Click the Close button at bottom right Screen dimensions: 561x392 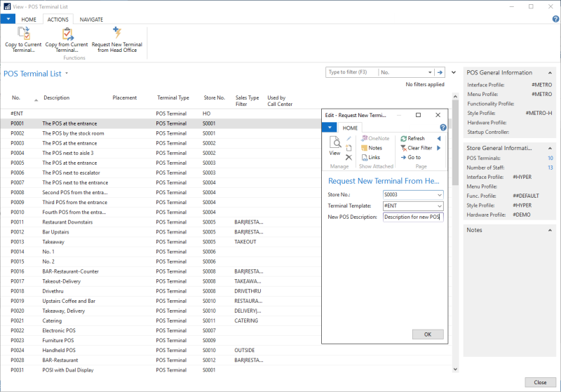pyautogui.click(x=539, y=382)
